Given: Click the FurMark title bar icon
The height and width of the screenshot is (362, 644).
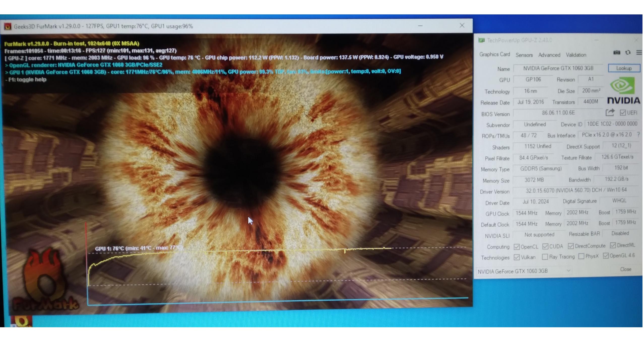Looking at the screenshot, I should 8,26.
